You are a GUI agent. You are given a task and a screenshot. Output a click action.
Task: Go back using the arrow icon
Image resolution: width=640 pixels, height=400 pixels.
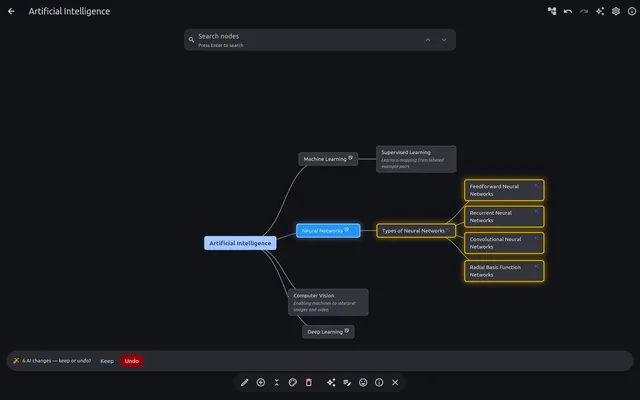(x=11, y=11)
